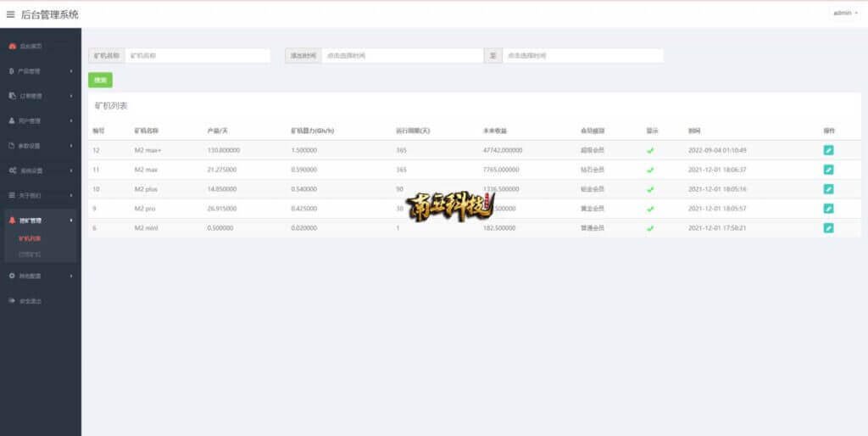Screen dimensions: 868x436
Task: Click the 订单管理 sidebar item
Action: point(40,96)
